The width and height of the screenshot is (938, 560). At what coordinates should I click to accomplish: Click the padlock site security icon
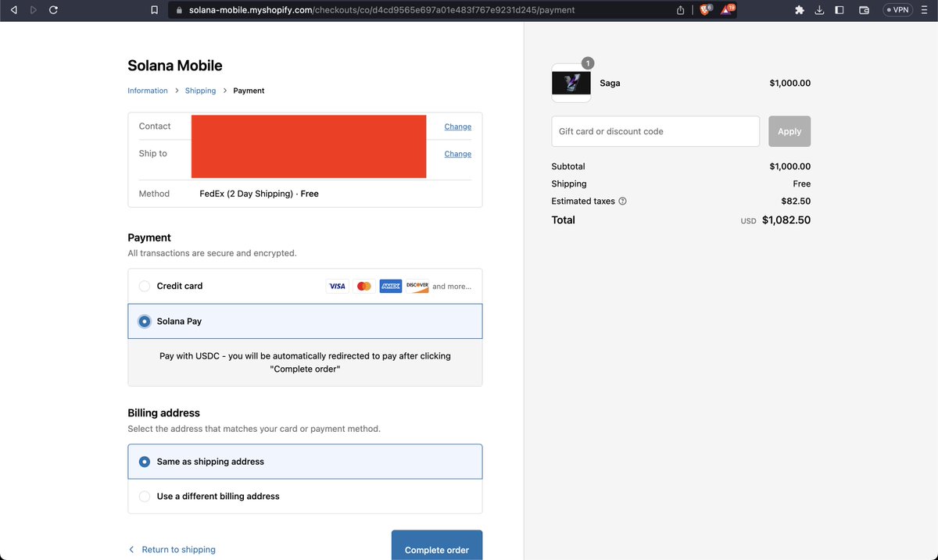[179, 10]
